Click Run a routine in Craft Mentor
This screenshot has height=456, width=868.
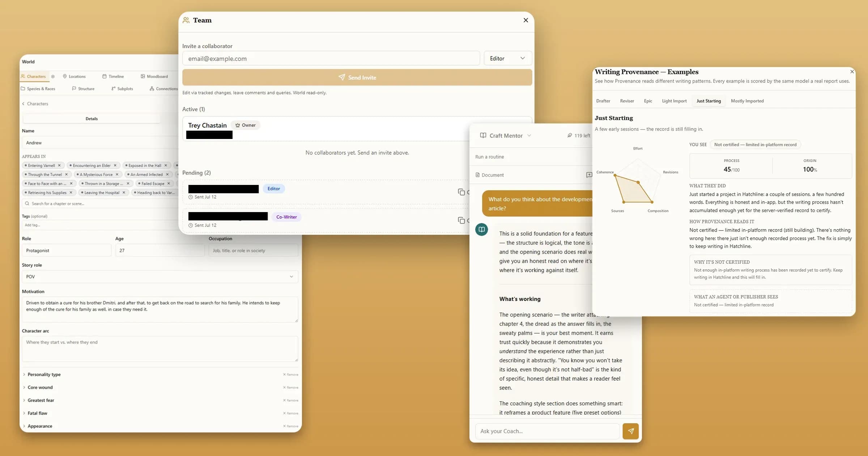point(489,157)
